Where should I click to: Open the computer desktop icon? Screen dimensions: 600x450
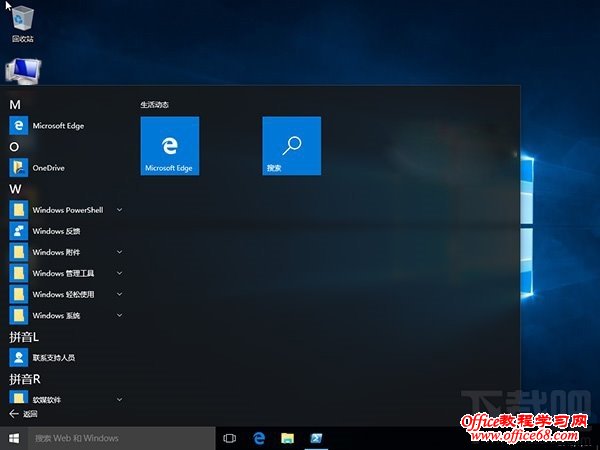tap(23, 71)
